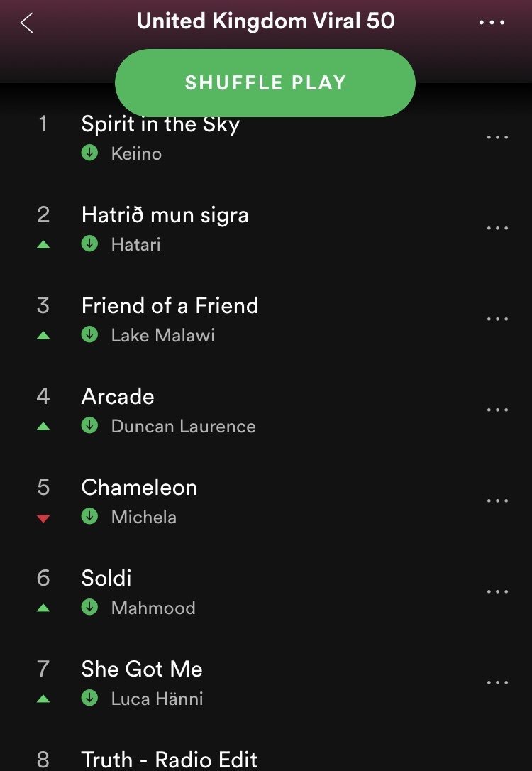The image size is (532, 771).
Task: Tap downloaded icon beside Hatari
Action: [89, 244]
